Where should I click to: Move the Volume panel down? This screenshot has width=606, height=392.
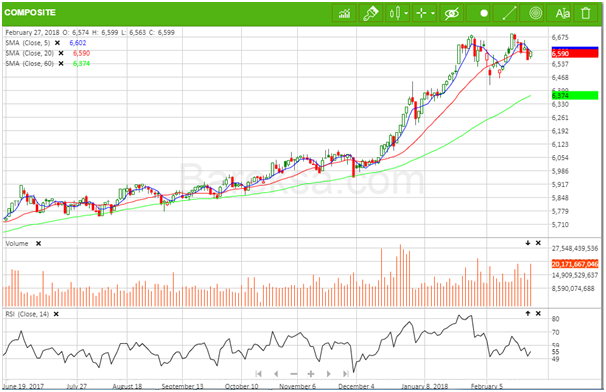point(528,243)
